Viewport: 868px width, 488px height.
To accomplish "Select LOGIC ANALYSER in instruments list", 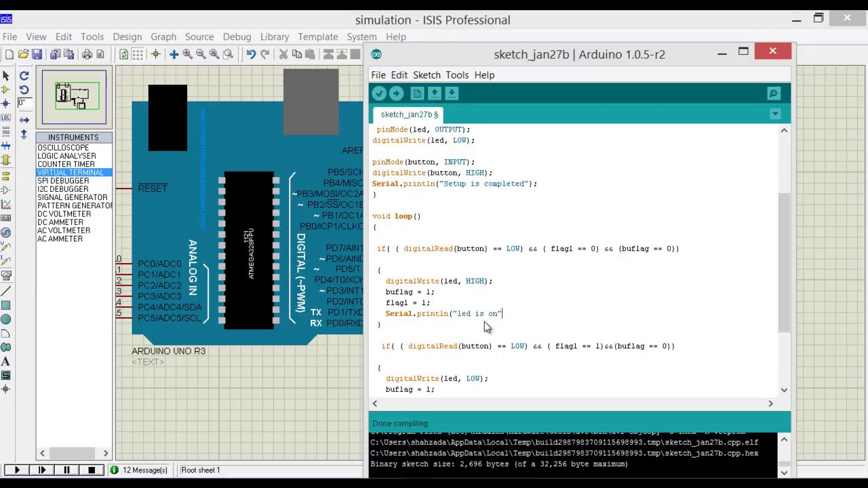I will click(66, 156).
